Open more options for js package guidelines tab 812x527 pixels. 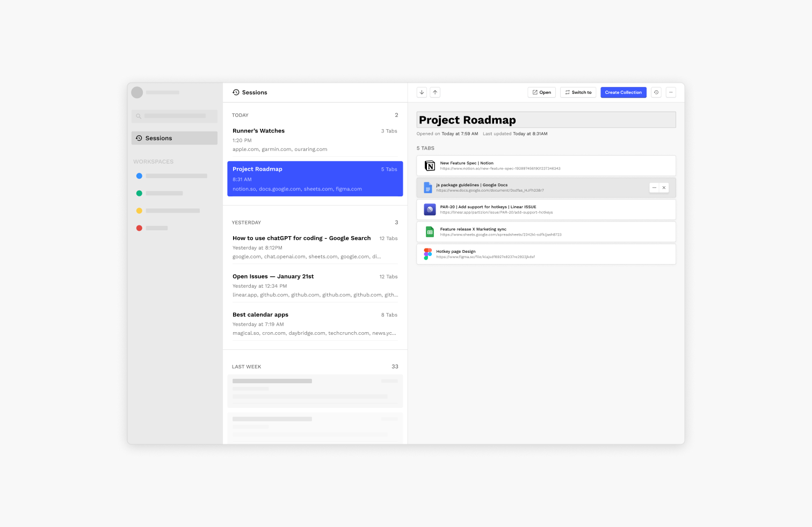pyautogui.click(x=654, y=188)
